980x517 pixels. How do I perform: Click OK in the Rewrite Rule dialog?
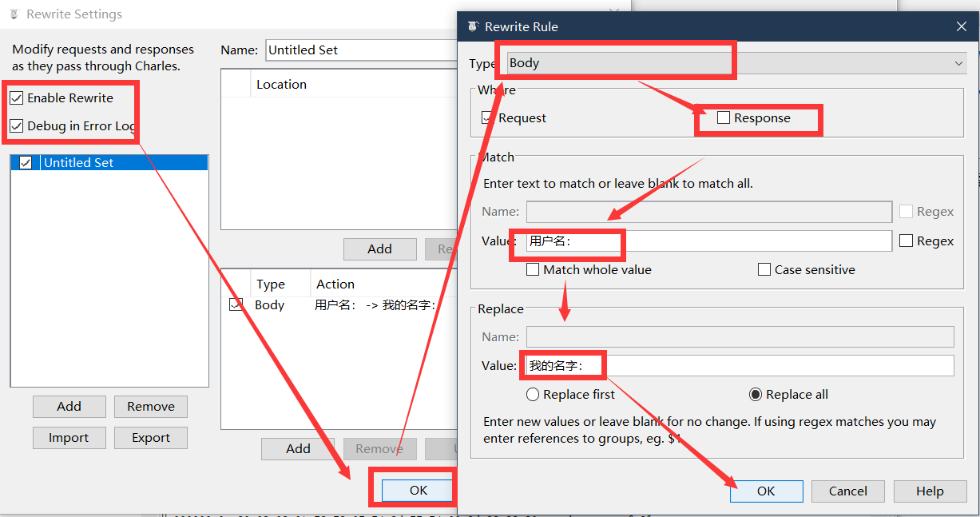point(766,491)
